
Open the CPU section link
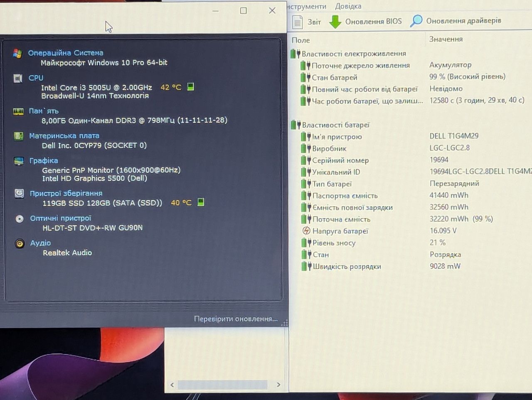point(36,78)
